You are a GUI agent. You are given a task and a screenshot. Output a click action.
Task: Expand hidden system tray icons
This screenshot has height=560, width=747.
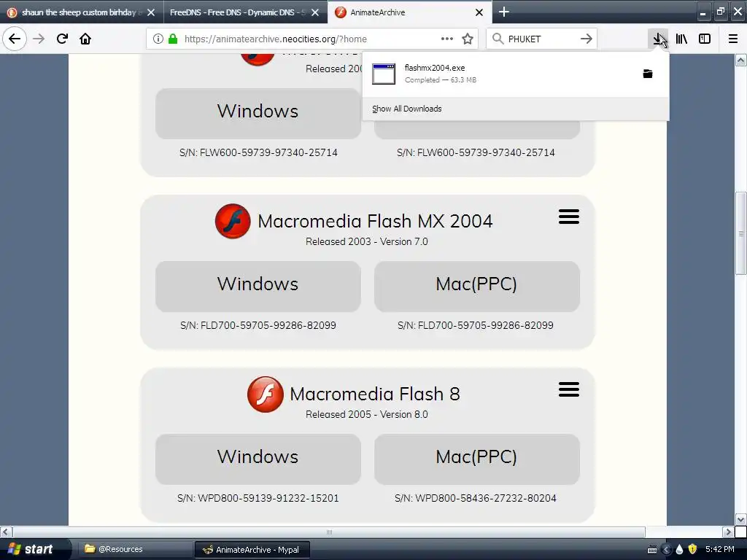coord(667,550)
